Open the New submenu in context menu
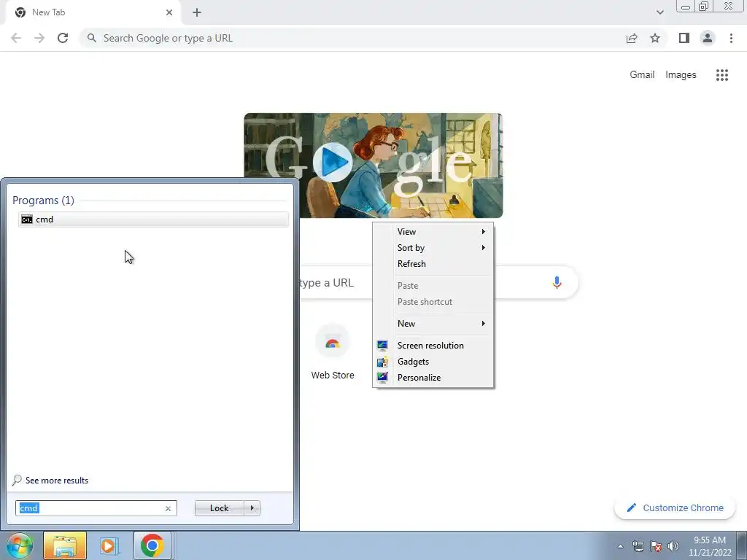747x560 pixels. click(x=433, y=323)
